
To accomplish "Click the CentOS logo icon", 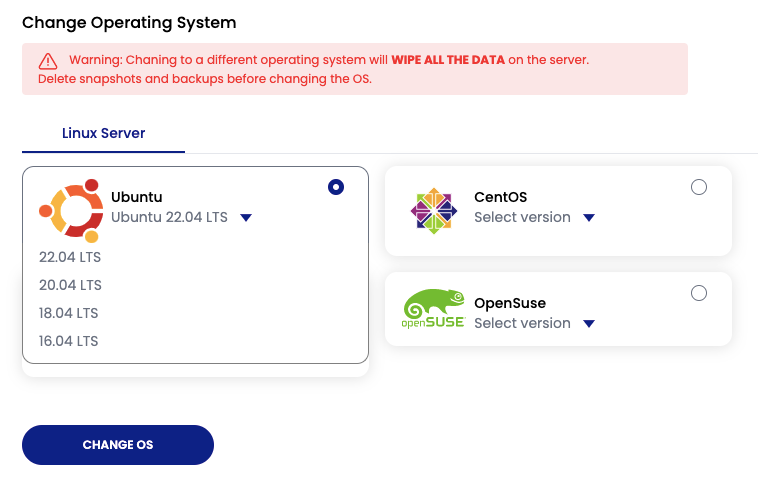I will 434,210.
